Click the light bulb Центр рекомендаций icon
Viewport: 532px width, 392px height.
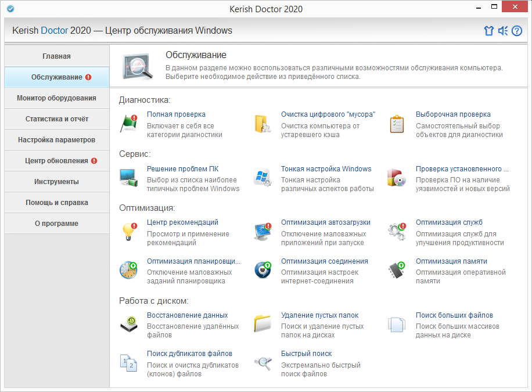pos(129,232)
